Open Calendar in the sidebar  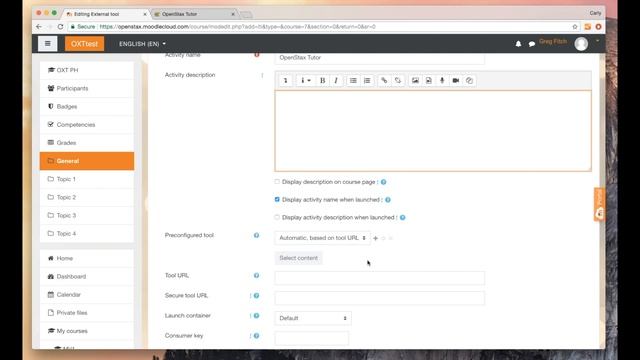coord(87,295)
